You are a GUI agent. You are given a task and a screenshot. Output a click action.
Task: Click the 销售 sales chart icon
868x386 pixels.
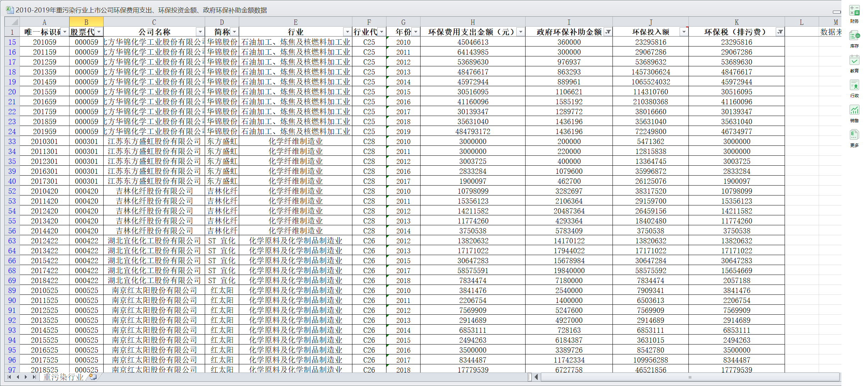coord(854,110)
